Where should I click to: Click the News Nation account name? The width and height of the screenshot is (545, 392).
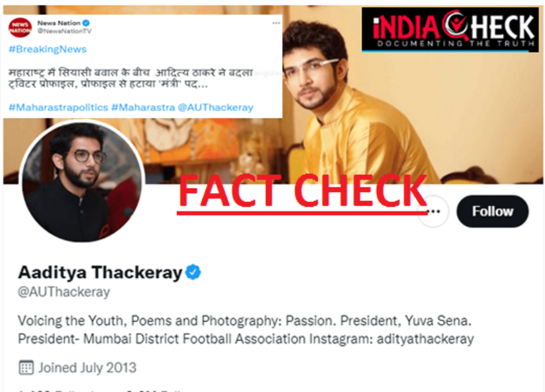(59, 23)
